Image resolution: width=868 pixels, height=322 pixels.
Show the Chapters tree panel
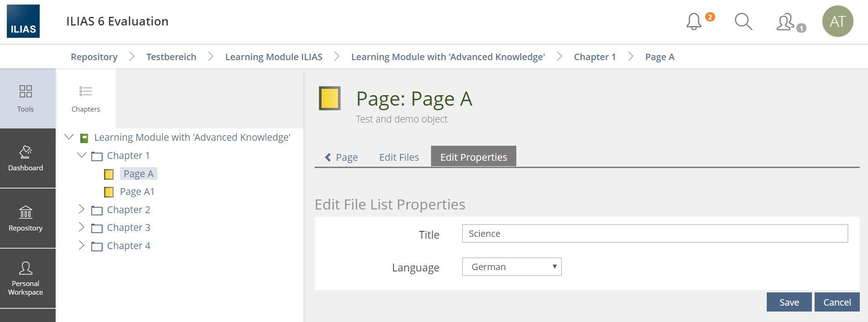point(86,98)
